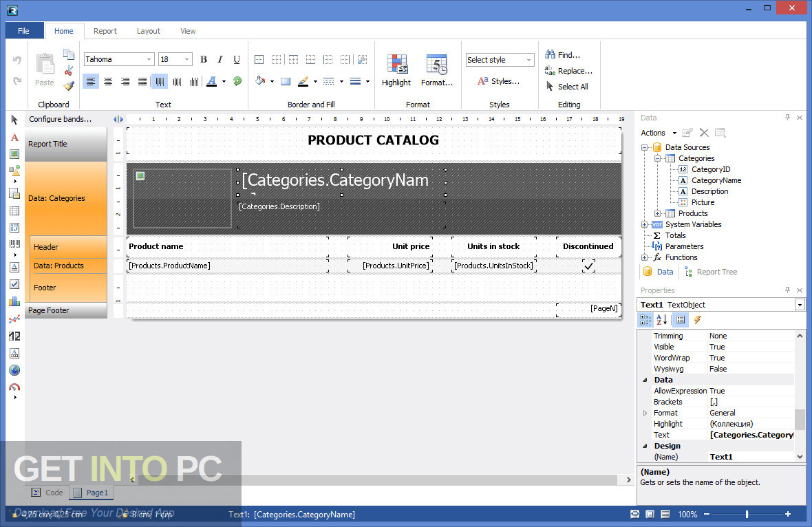
Task: Center the text horizontally
Action: click(x=108, y=82)
